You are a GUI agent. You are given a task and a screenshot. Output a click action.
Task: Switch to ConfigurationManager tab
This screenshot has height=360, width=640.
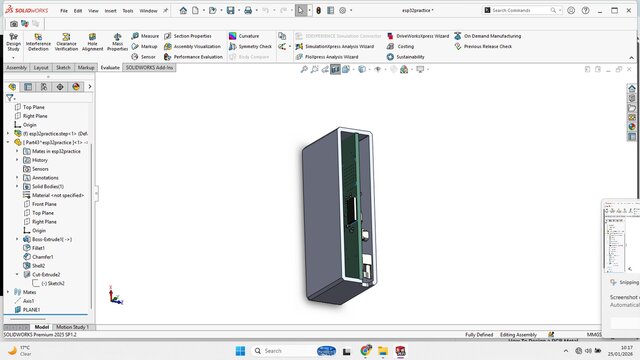(44, 87)
